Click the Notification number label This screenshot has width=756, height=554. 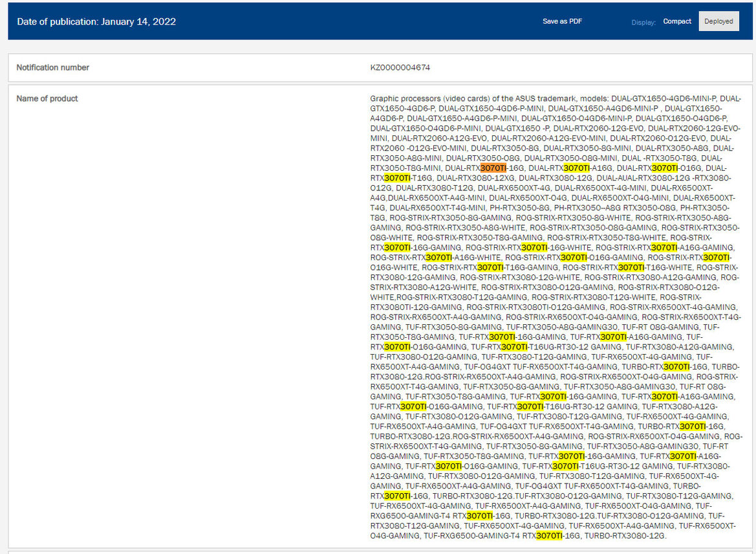(52, 67)
